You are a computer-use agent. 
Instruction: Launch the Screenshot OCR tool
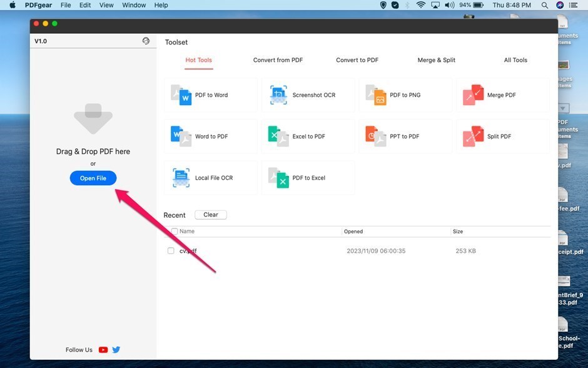[x=308, y=95]
